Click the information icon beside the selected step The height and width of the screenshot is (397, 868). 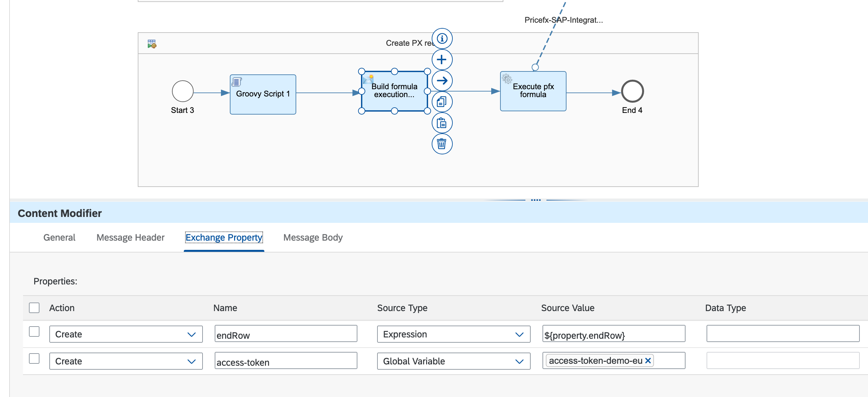442,39
